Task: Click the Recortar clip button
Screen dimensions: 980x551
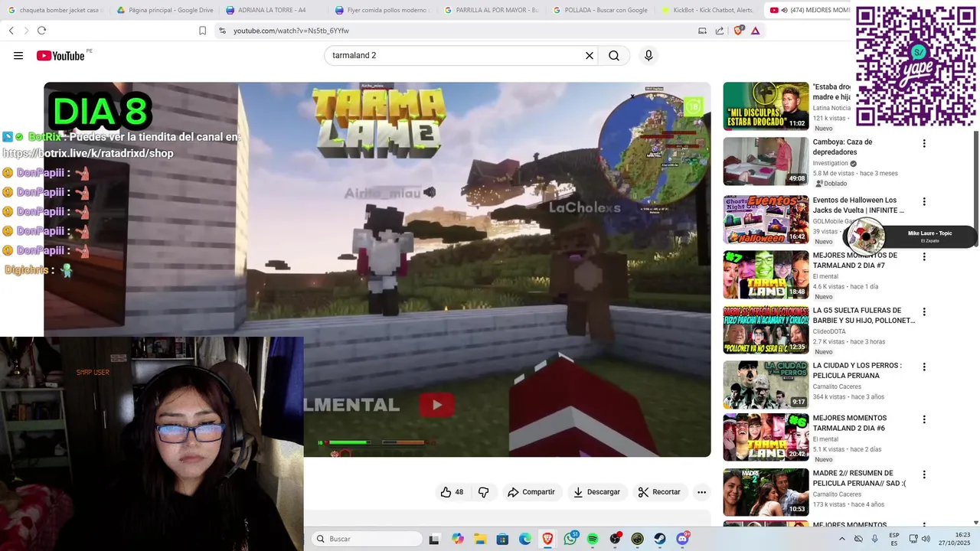Action: 659,492
